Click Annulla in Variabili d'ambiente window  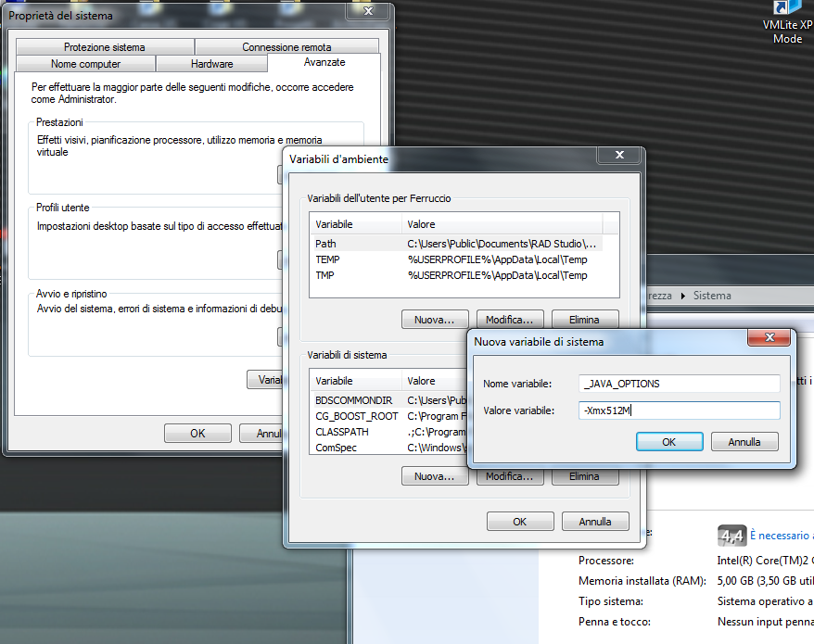tap(595, 522)
